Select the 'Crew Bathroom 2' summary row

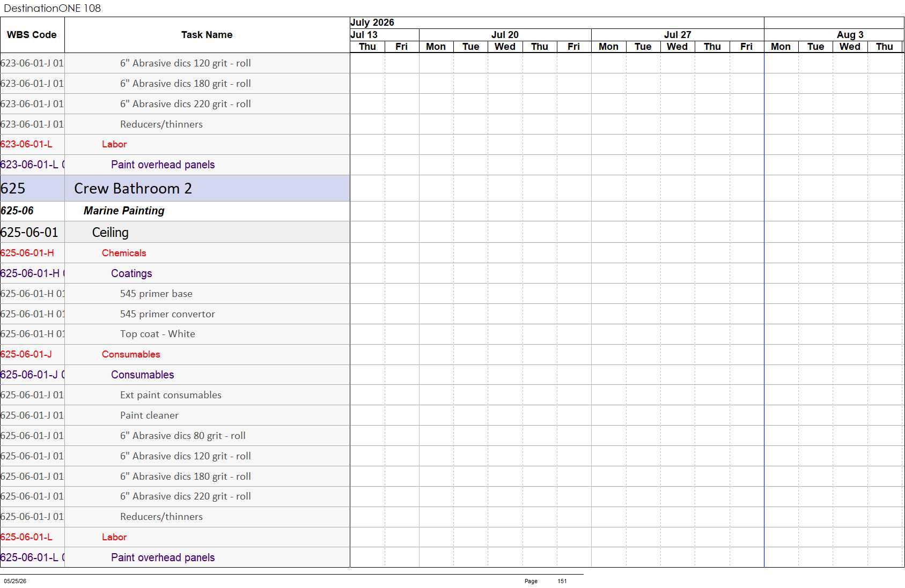(x=175, y=188)
